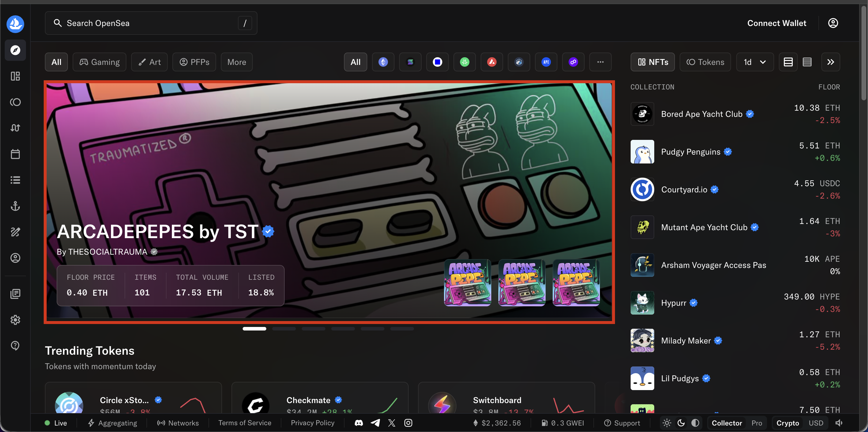This screenshot has width=868, height=432.
Task: Click Connect Wallet
Action: 777,23
